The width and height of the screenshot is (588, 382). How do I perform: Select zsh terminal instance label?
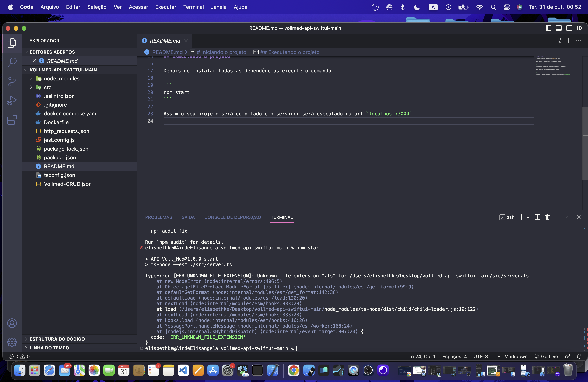pos(507,217)
